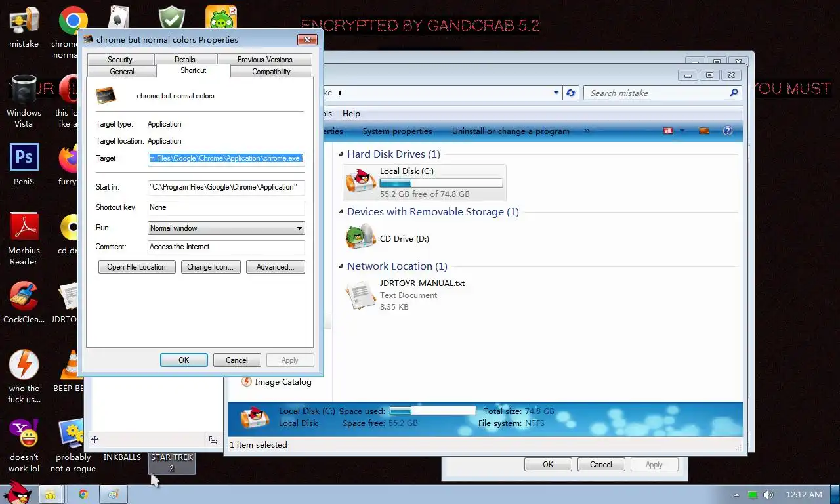The image size is (840, 504).
Task: Select the playing cards desktop icon
Action: [117, 18]
